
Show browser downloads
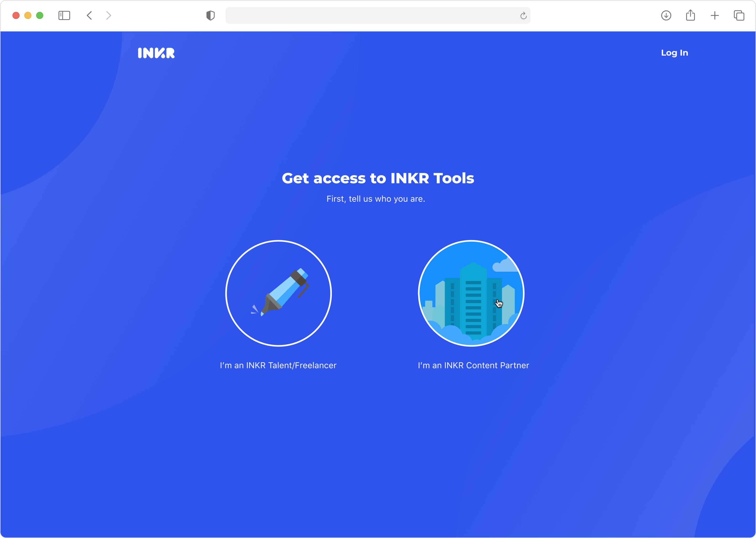coord(666,15)
